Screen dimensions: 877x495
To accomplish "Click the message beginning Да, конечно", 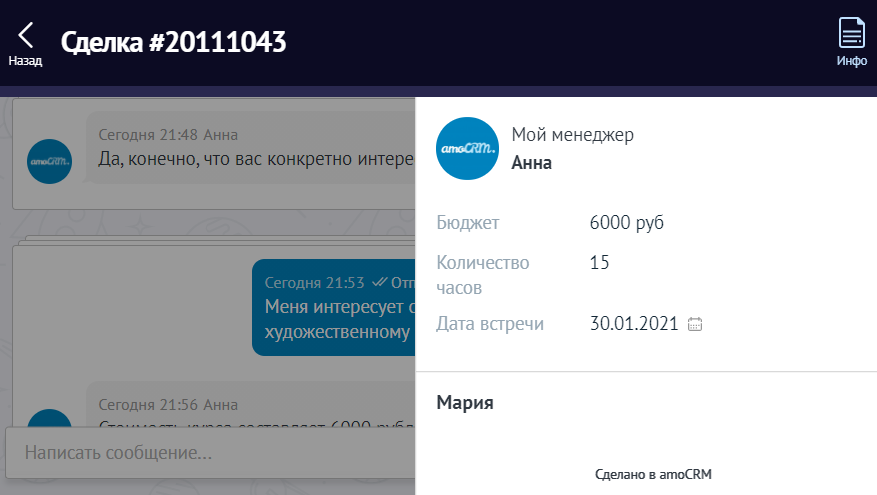I will (x=256, y=158).
